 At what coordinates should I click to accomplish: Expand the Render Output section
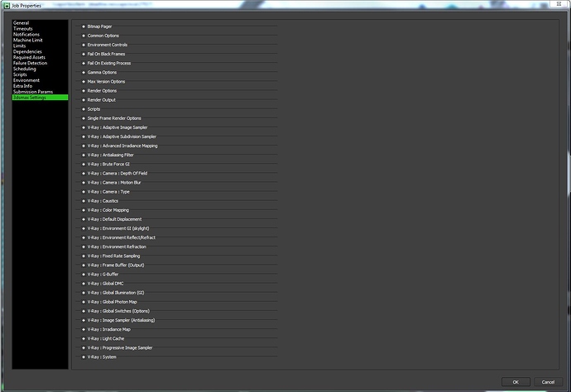[101, 100]
